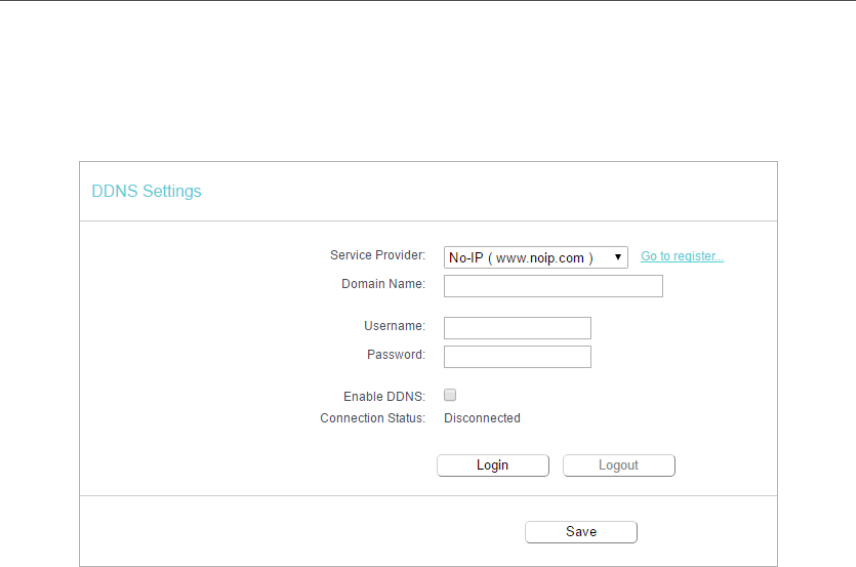Select the Connection Status label
The width and height of the screenshot is (856, 567).
[372, 418]
